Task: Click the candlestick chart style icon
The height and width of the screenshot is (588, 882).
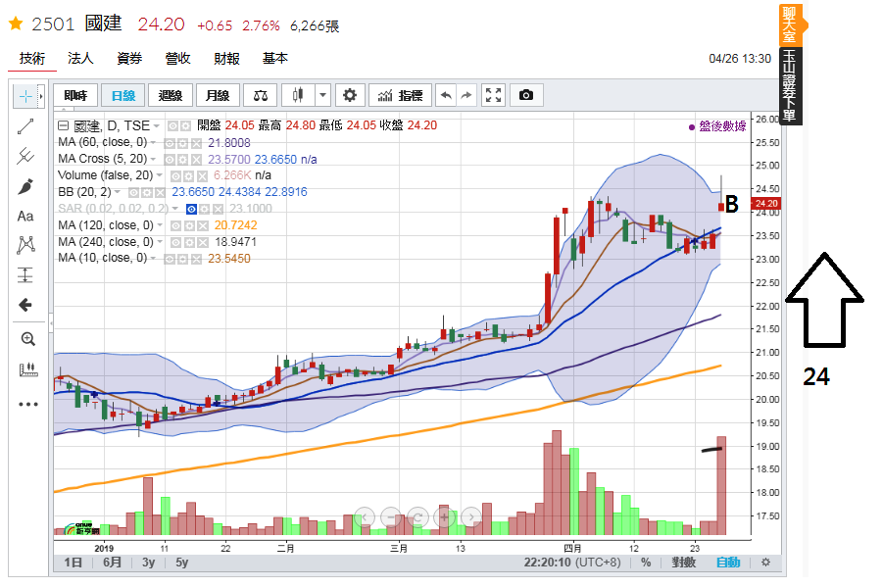Action: coord(298,96)
